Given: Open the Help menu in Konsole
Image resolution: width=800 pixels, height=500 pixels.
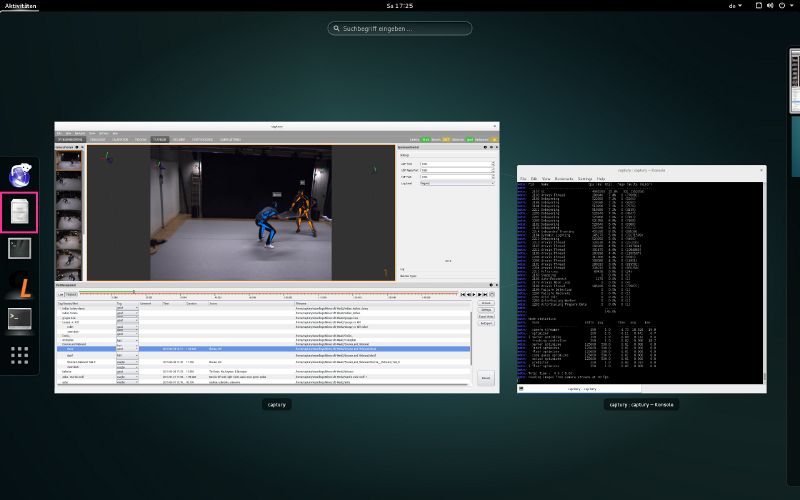Looking at the screenshot, I should pyautogui.click(x=601, y=179).
